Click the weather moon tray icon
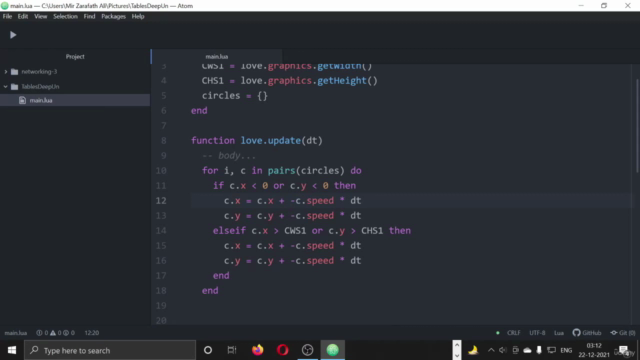Screen dimensions: 640x360 coord(473,350)
